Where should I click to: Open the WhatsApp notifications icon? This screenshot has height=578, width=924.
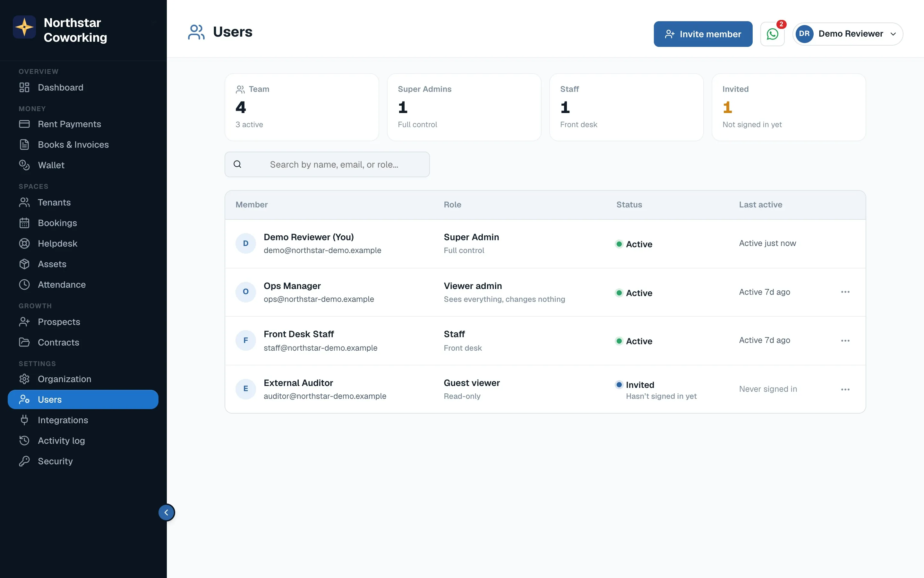click(x=772, y=34)
